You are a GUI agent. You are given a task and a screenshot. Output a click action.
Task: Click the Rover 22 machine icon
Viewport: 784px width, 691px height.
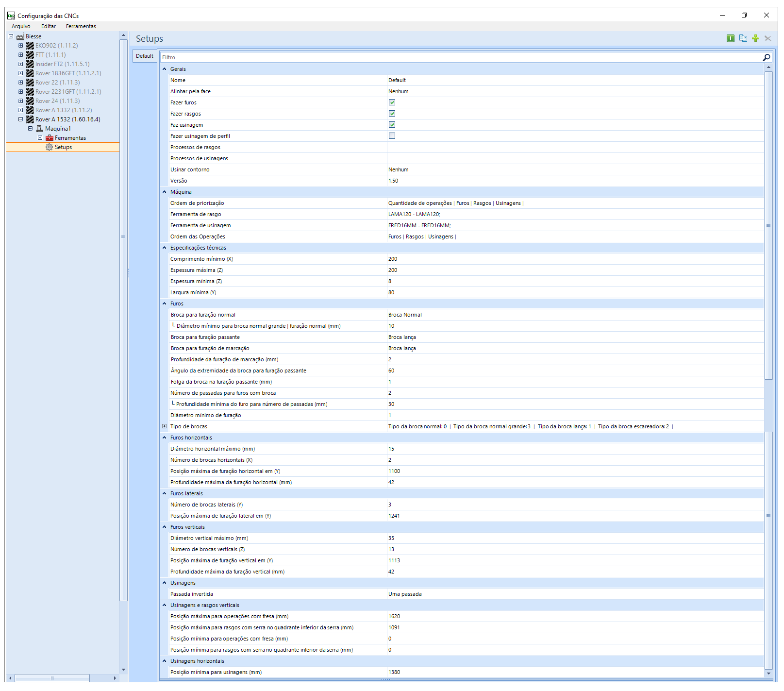pos(30,83)
